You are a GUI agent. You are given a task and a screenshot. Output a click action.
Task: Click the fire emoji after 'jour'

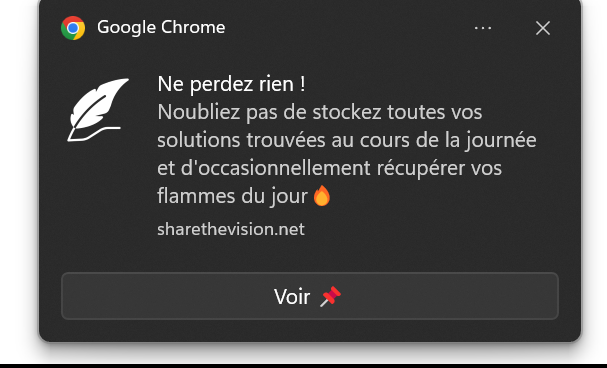tap(322, 195)
